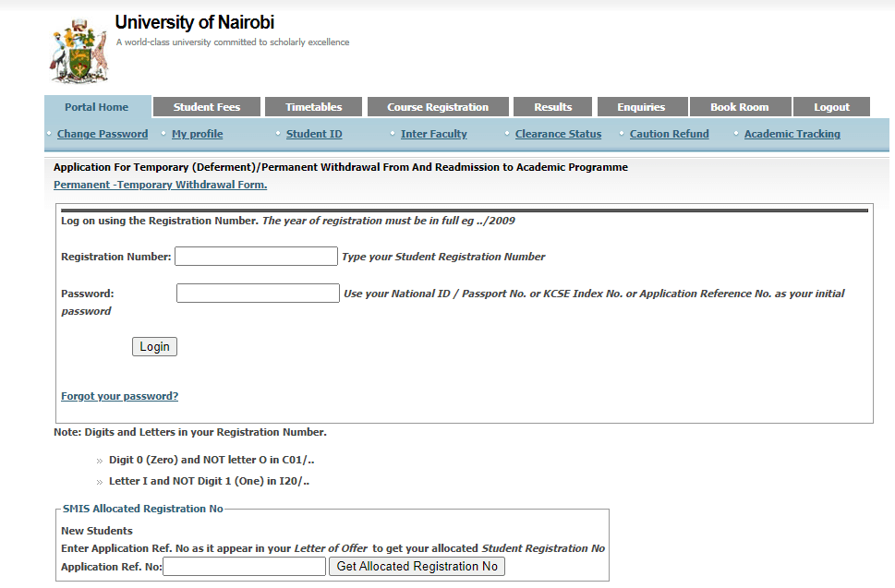Check the Clearance Status link
The width and height of the screenshot is (895, 588).
(558, 134)
